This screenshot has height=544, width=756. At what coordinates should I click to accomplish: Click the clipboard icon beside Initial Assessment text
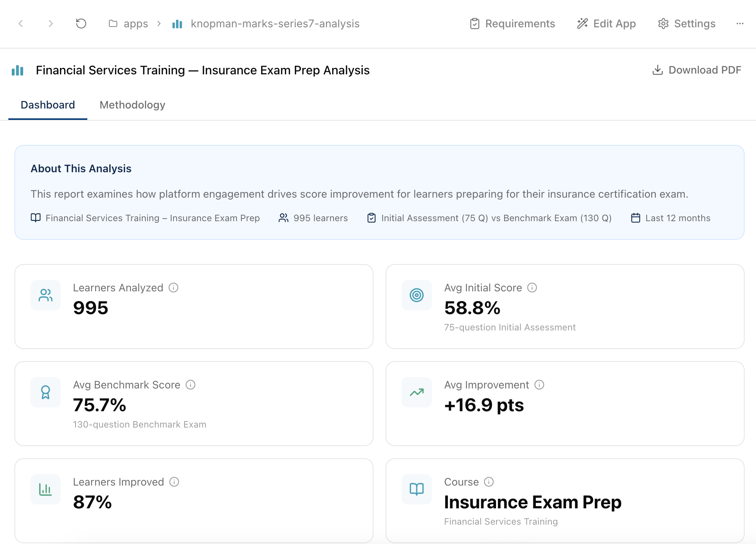pyautogui.click(x=372, y=218)
